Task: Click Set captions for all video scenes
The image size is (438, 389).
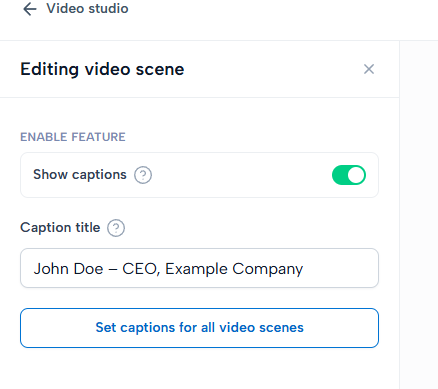Action: click(x=199, y=328)
